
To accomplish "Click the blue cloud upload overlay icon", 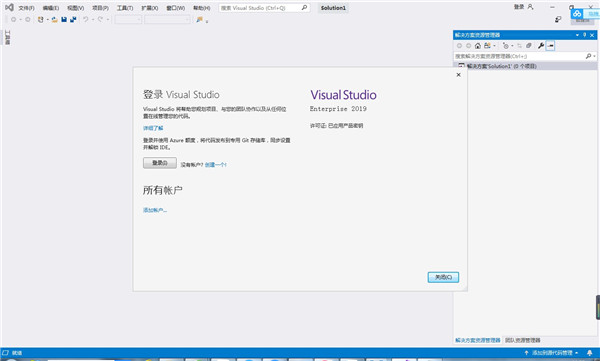I will (x=577, y=14).
